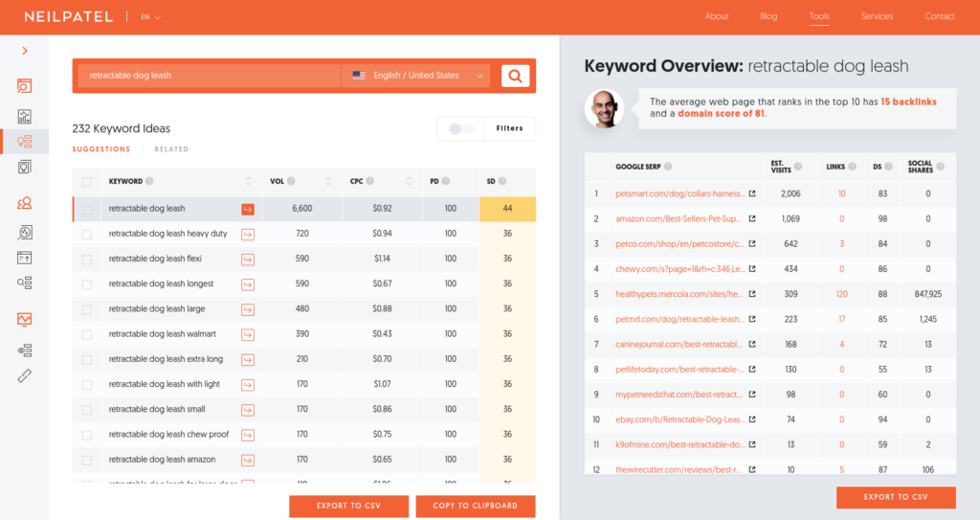Screen dimensions: 980x520
Task: Select the highlighted lightbulb-list keyword ideas icon
Action: 24,142
